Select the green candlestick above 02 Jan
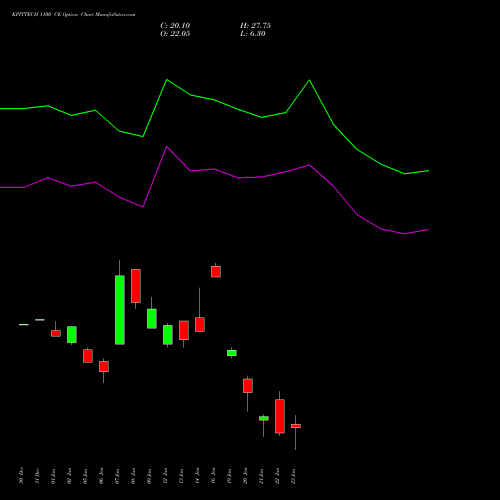The width and height of the screenshot is (500, 500). pyautogui.click(x=72, y=334)
